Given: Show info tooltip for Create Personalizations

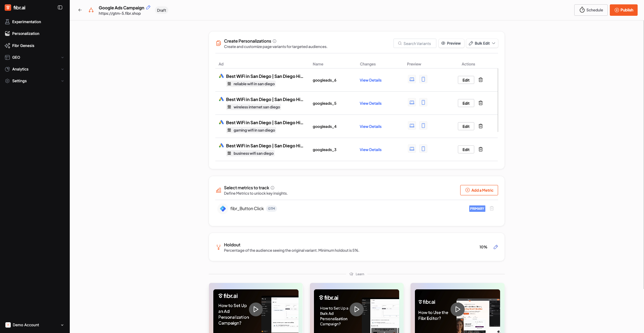Looking at the screenshot, I should tap(274, 41).
